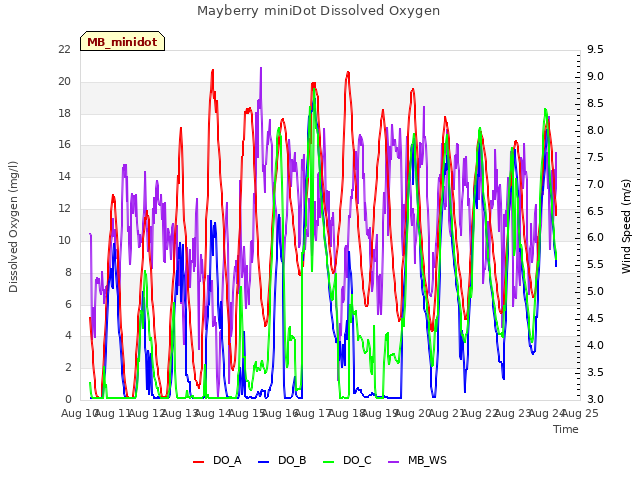640x480 pixels.
Task: Click the Aug 25 x-axis tick label
Action: [x=580, y=414]
